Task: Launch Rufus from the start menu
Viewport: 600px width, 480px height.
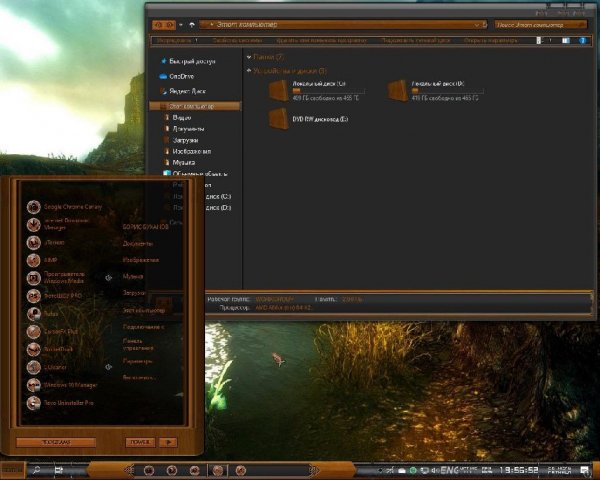Action: point(43,314)
